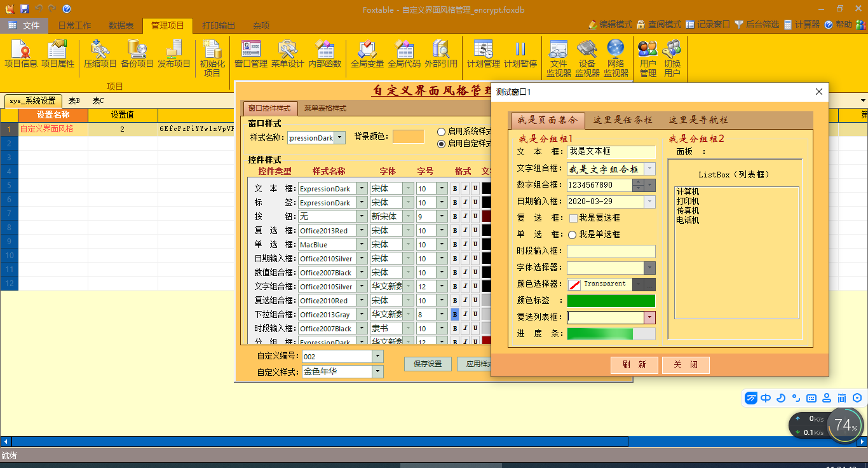The width and height of the screenshot is (868, 468).
Task: Open 按钮 font dropdown showing 新宋体
Action: point(409,216)
